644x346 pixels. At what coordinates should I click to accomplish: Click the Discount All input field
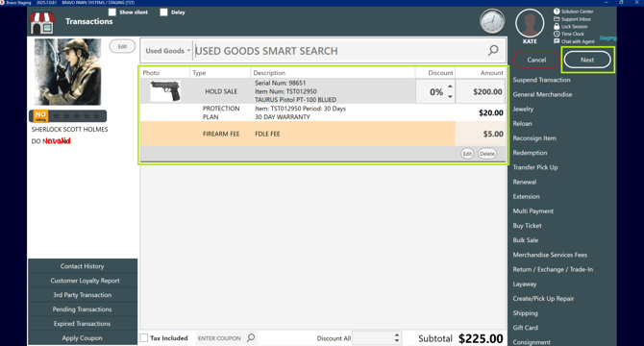pyautogui.click(x=373, y=338)
